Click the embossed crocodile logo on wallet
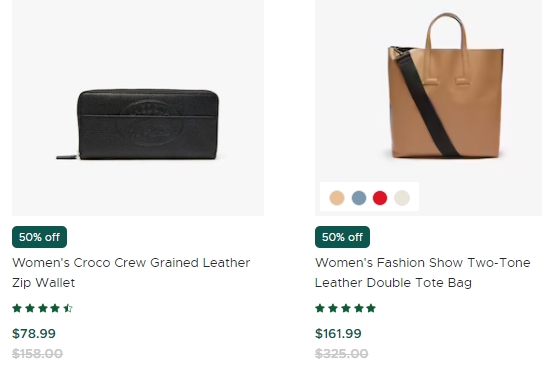Viewport: 542px width, 367px height. pyautogui.click(x=148, y=123)
